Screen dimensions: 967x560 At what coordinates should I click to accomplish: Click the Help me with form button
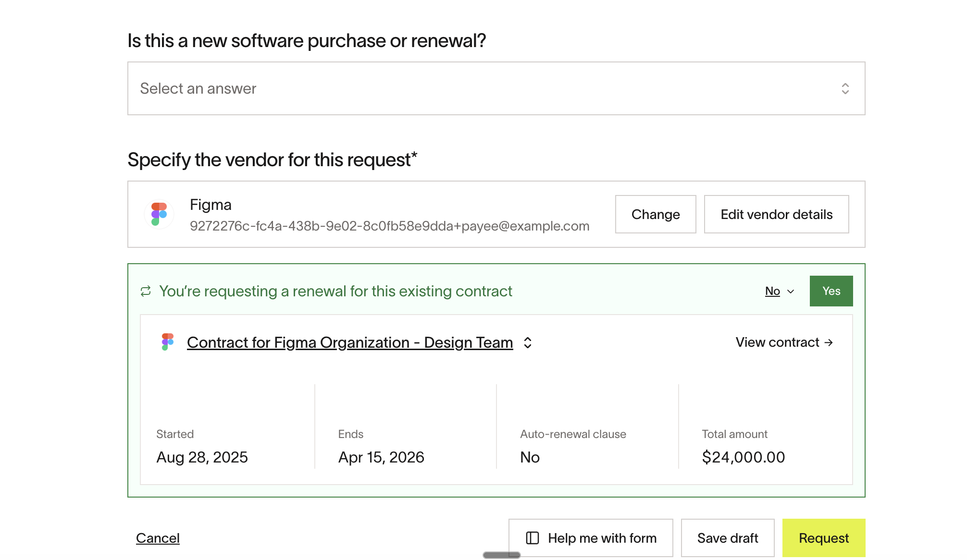pos(591,538)
